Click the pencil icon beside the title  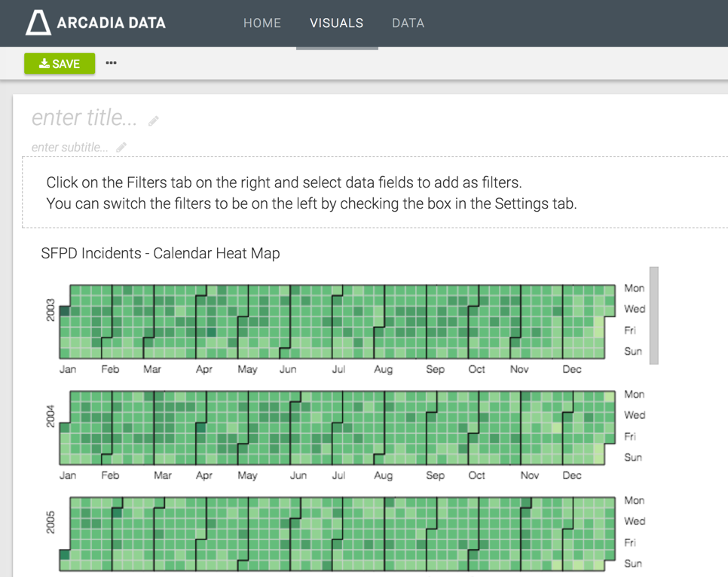[154, 121]
